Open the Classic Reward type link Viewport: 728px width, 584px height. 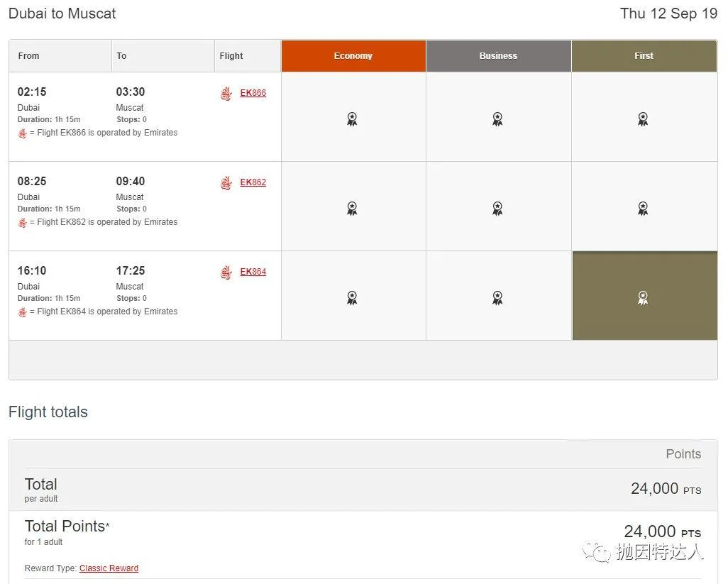coord(109,568)
